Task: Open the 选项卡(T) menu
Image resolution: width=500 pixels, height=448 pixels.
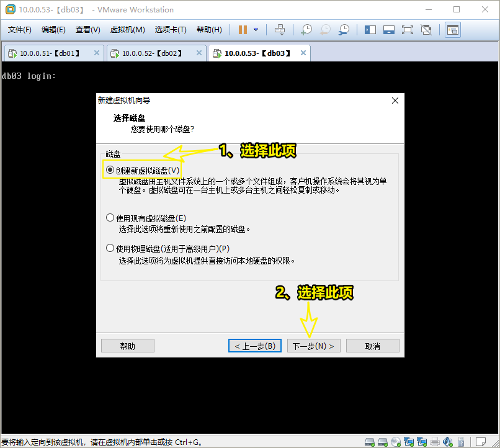Action: click(171, 30)
